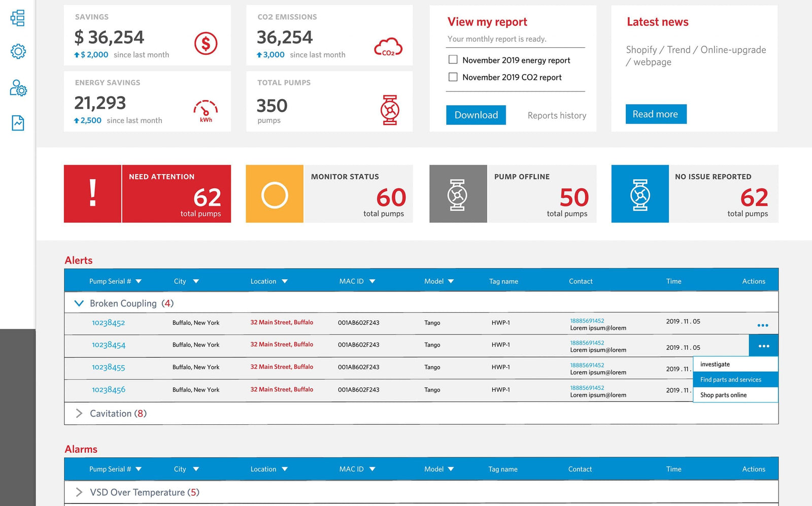This screenshot has width=812, height=506.
Task: Open the Alerts City column filter dropdown
Action: (196, 281)
